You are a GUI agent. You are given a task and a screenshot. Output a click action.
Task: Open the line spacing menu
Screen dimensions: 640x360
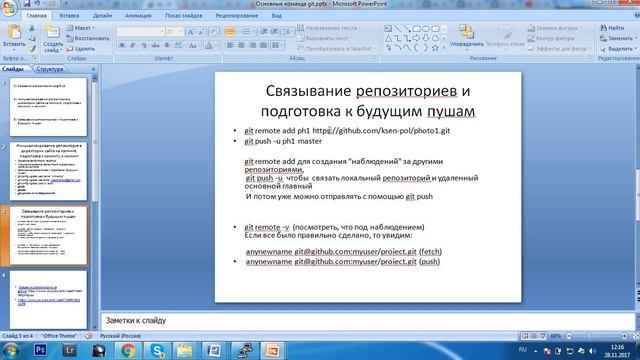(287, 32)
